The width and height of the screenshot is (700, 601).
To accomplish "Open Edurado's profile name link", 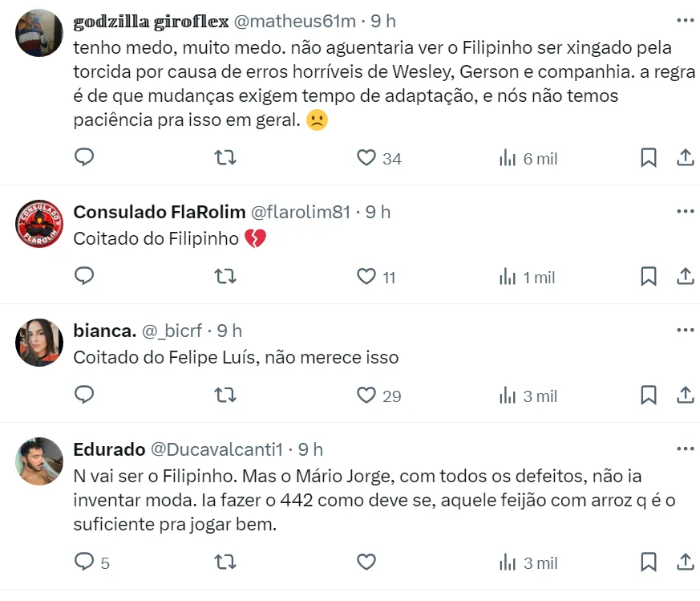I will 109,449.
